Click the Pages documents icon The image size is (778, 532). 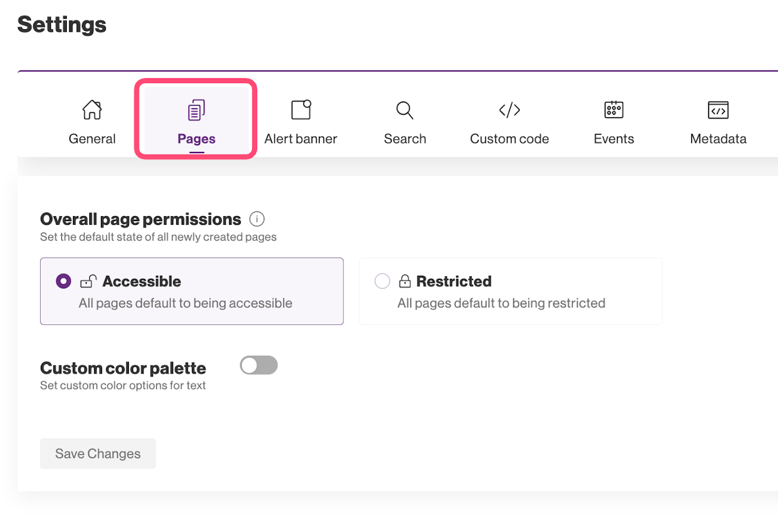[x=196, y=110]
